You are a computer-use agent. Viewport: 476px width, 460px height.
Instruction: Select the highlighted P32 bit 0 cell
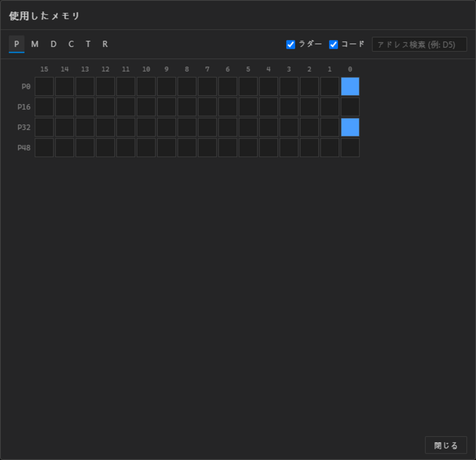coord(350,127)
